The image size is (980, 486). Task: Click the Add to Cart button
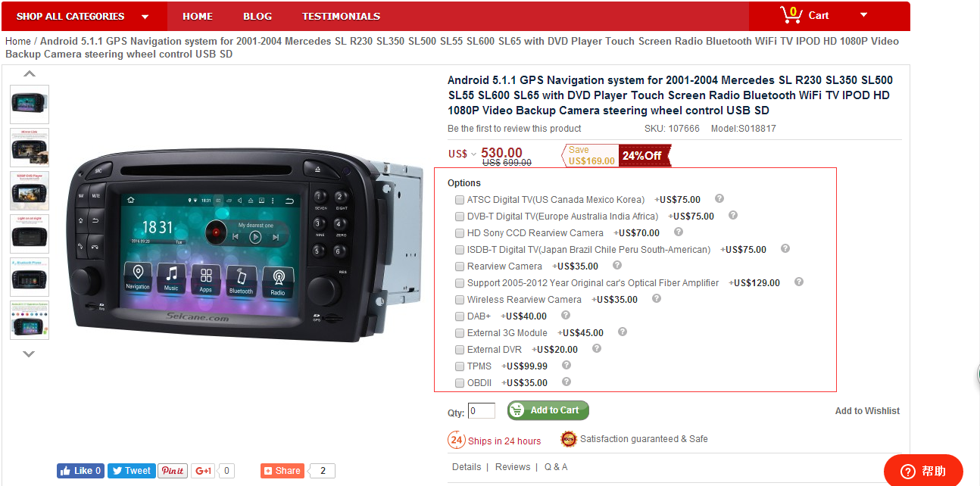[548, 410]
